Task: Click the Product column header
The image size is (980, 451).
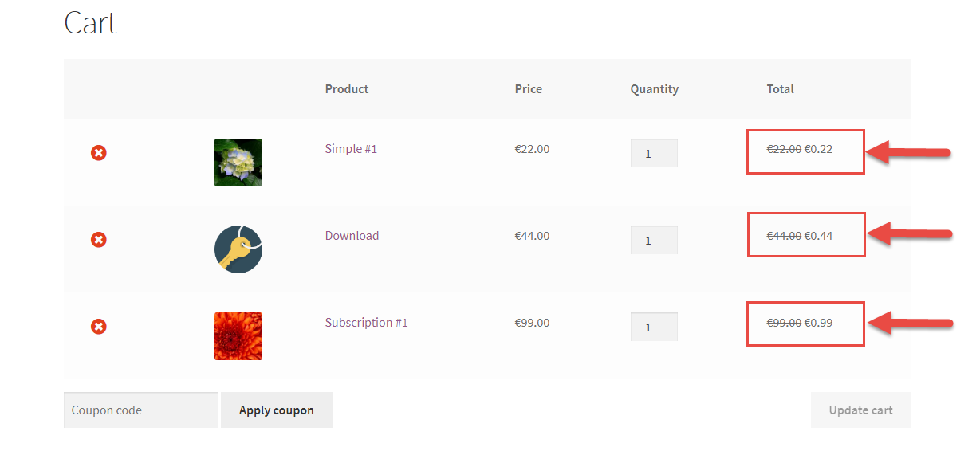Action: pos(347,89)
